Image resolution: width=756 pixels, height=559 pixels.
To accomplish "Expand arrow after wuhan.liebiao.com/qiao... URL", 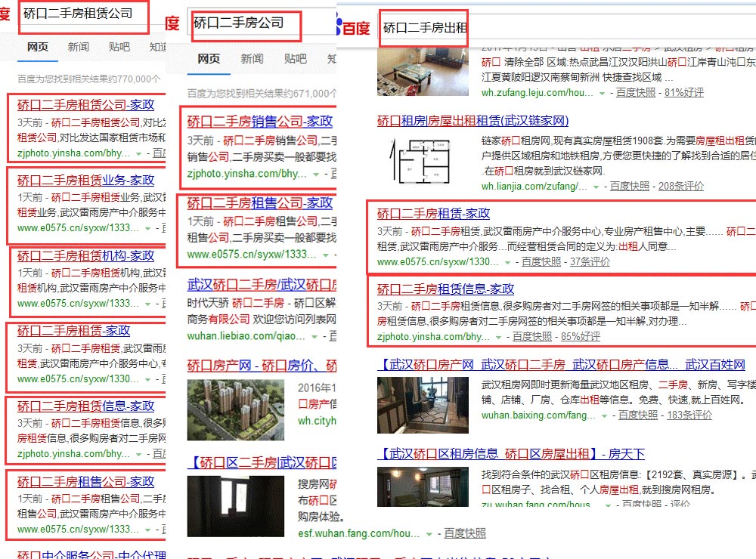I will pos(314,337).
